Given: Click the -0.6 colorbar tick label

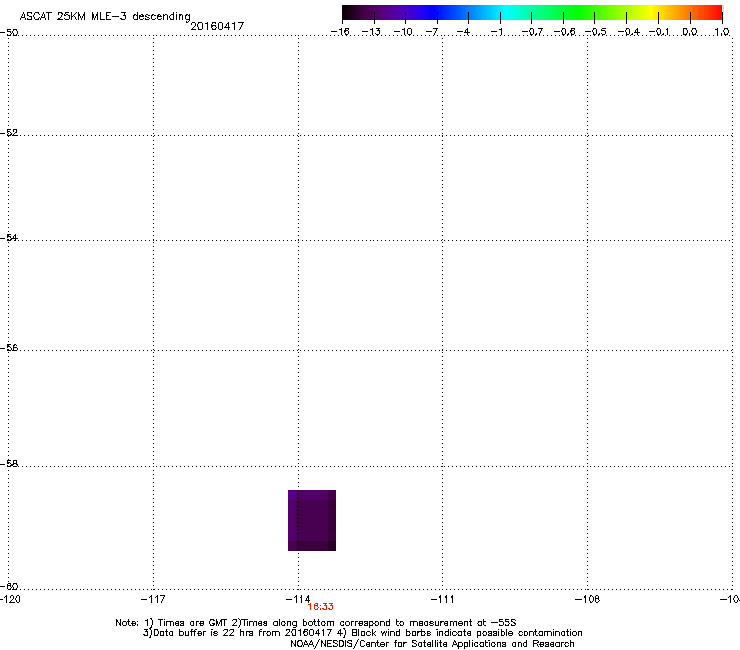Looking at the screenshot, I should point(564,32).
